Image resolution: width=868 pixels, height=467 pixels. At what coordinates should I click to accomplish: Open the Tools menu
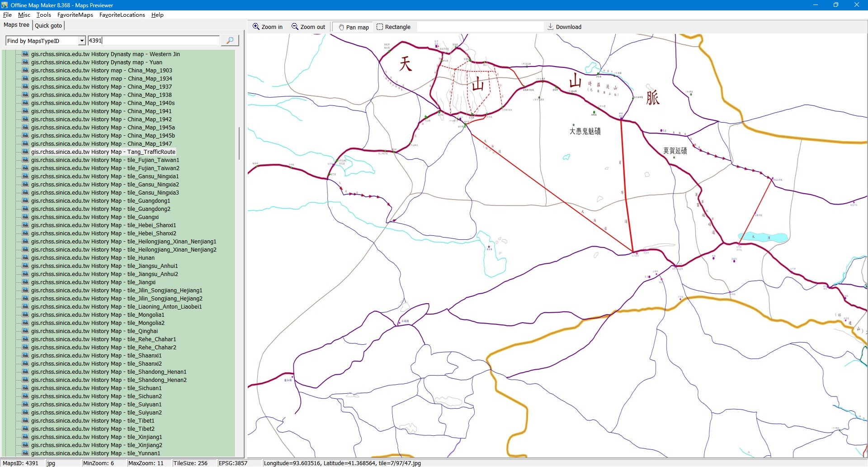[43, 15]
